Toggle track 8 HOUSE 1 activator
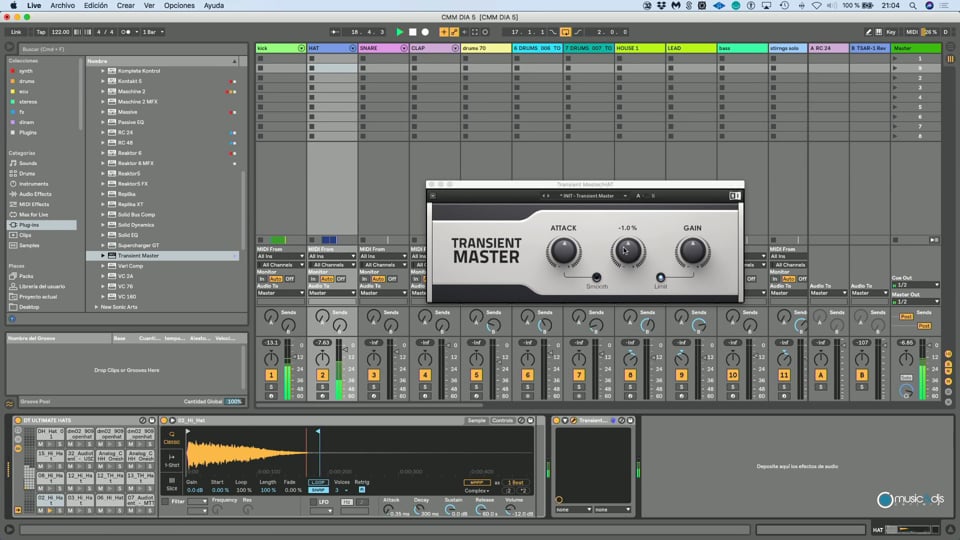Image resolution: width=960 pixels, height=540 pixels. pyautogui.click(x=630, y=375)
